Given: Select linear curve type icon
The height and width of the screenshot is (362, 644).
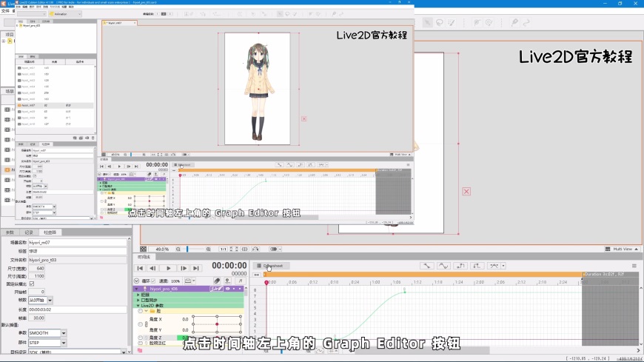Looking at the screenshot, I should click(x=426, y=266).
